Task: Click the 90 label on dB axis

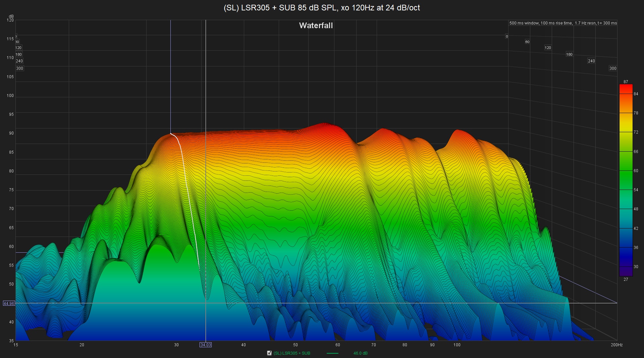Action: tap(11, 133)
